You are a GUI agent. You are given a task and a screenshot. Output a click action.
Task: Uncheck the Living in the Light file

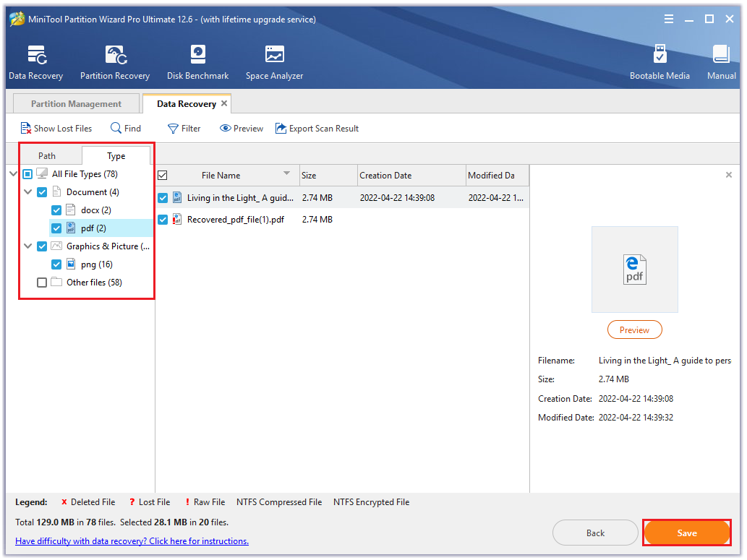[x=163, y=197]
